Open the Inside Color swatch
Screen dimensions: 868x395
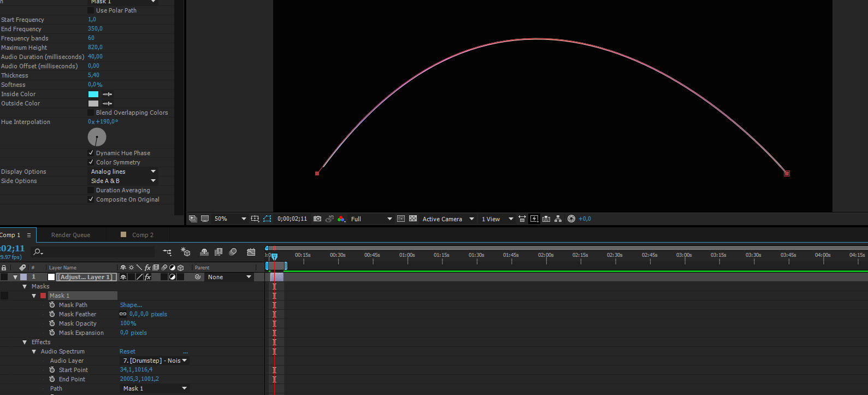tap(93, 94)
